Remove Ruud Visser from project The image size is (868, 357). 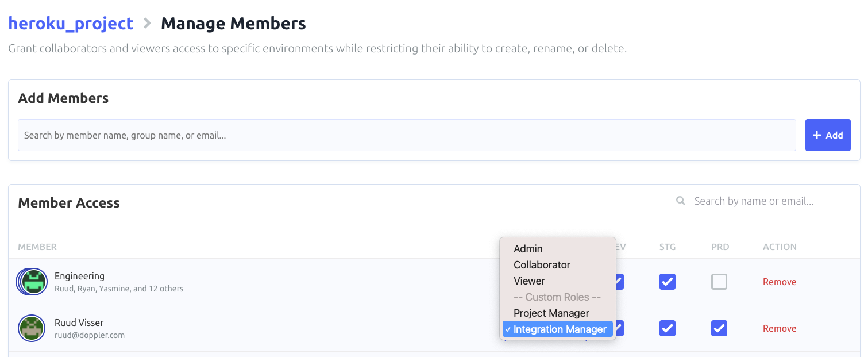coord(779,328)
